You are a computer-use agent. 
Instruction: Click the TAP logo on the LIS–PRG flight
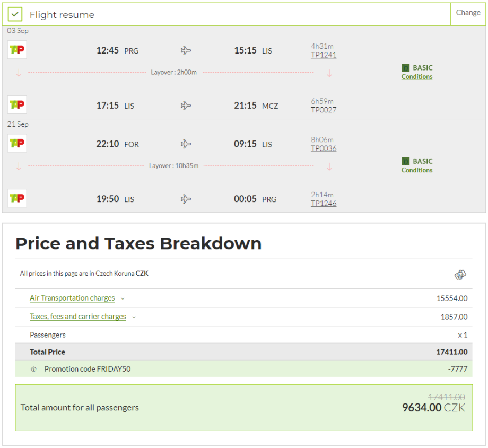click(x=17, y=198)
